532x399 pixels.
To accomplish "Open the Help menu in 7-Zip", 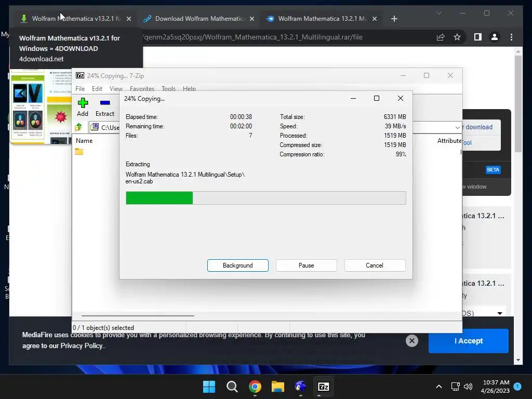I will [x=189, y=88].
